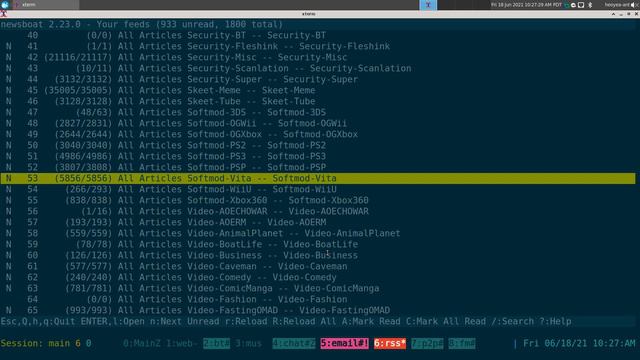
Task: Select feed row 41 Security-Fleshink
Action: coord(318,47)
